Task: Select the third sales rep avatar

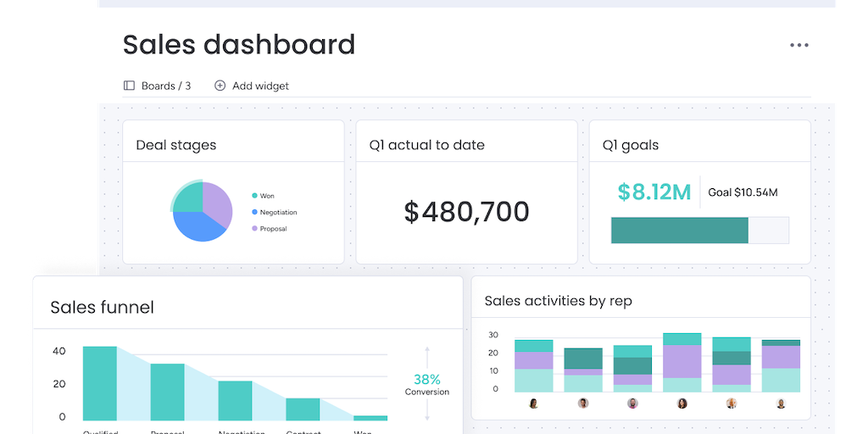Action: [632, 403]
